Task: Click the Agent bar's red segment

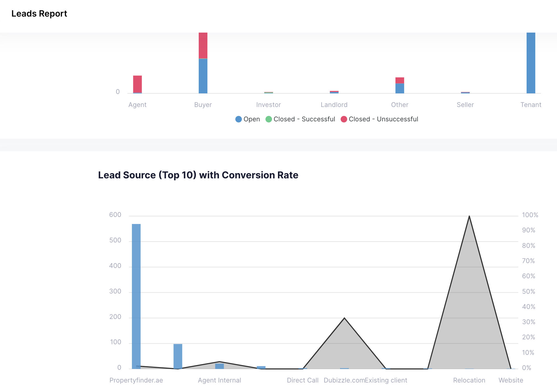Action: [x=137, y=84]
